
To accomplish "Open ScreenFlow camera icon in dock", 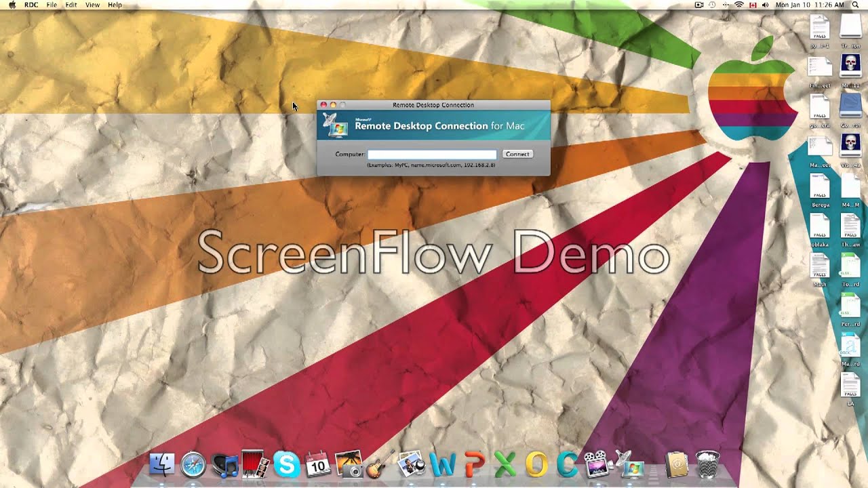I will 597,465.
